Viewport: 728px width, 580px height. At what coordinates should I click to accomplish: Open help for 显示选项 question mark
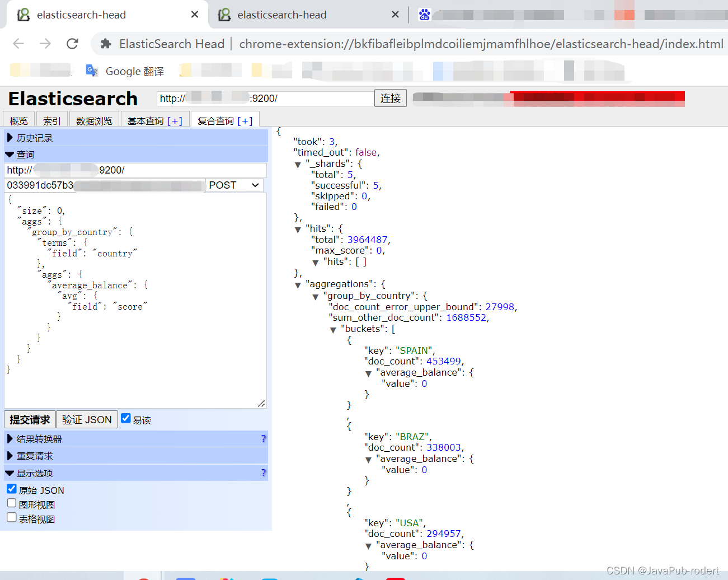pos(264,473)
